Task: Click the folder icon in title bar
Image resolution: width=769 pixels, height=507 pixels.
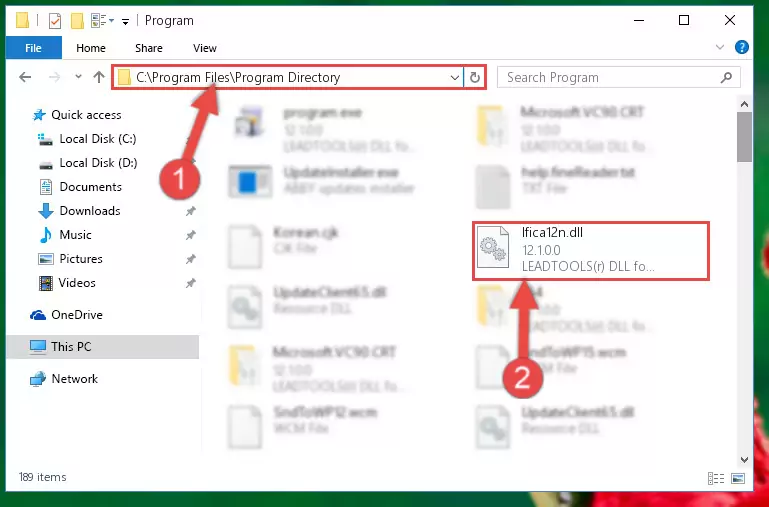Action: pyautogui.click(x=22, y=21)
